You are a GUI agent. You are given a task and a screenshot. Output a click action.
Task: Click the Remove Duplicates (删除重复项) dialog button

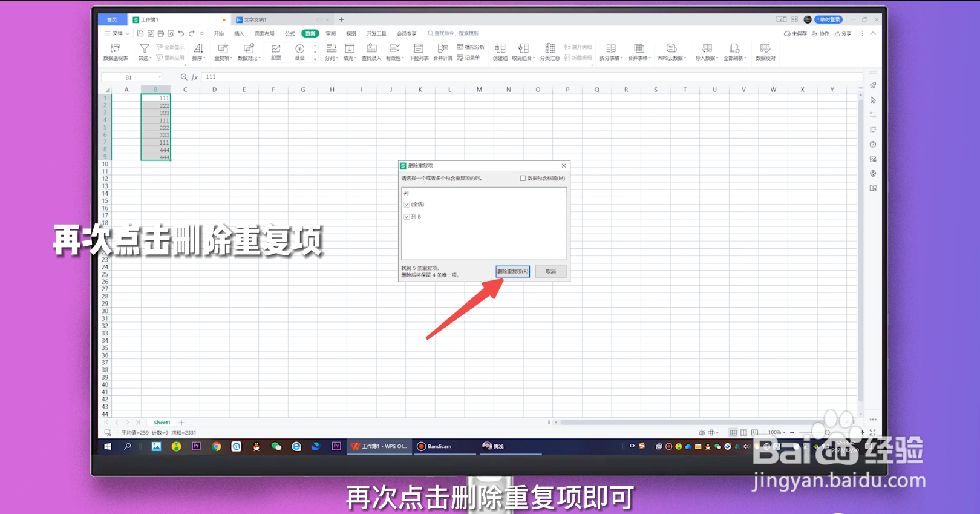click(x=512, y=271)
